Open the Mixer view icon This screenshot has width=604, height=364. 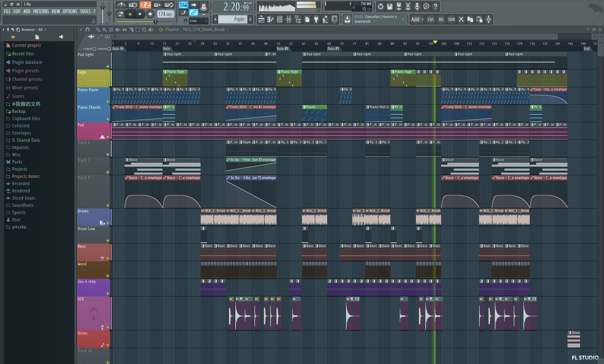[289, 19]
